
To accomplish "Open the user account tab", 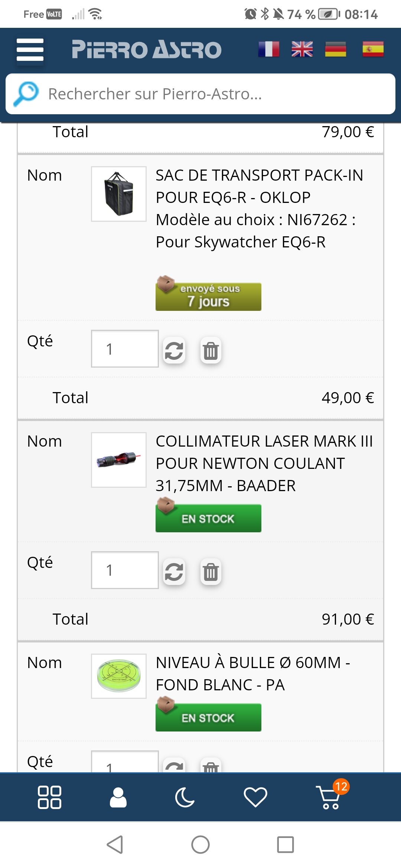I will (118, 797).
